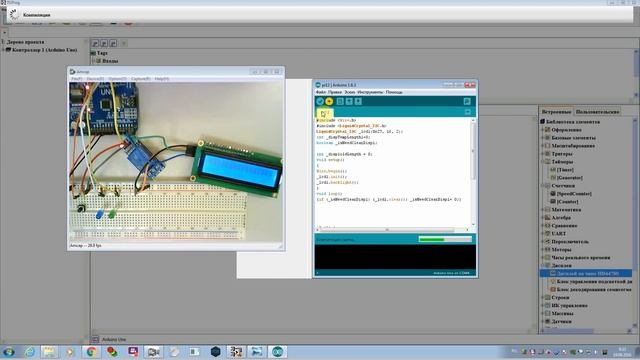Open the Options menu in webcam window
This screenshot has width=640, height=360.
[118, 79]
